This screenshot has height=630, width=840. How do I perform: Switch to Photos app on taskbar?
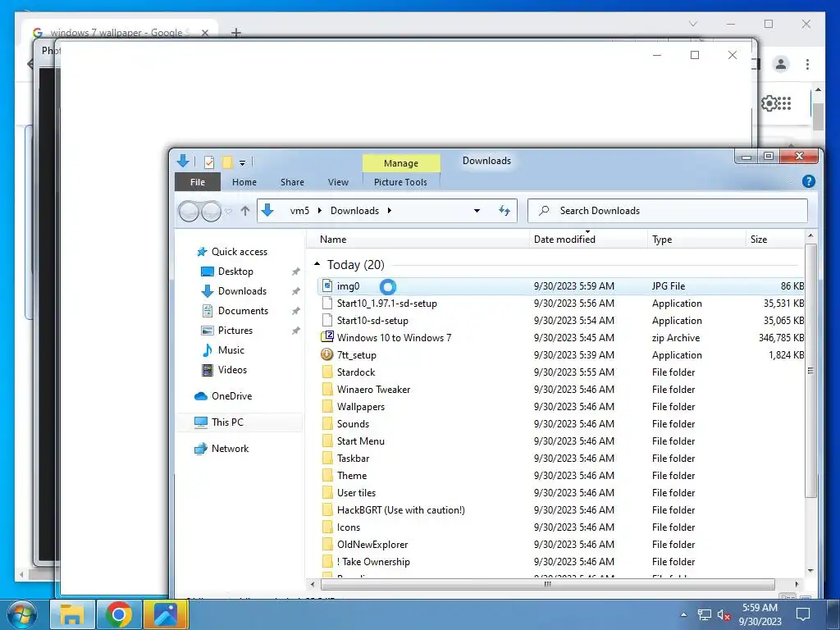tap(166, 614)
